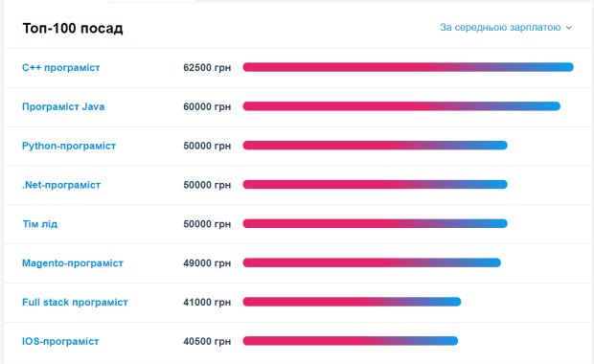This screenshot has height=364, width=594.
Task: Click the Тім лід link
Action: tap(40, 224)
